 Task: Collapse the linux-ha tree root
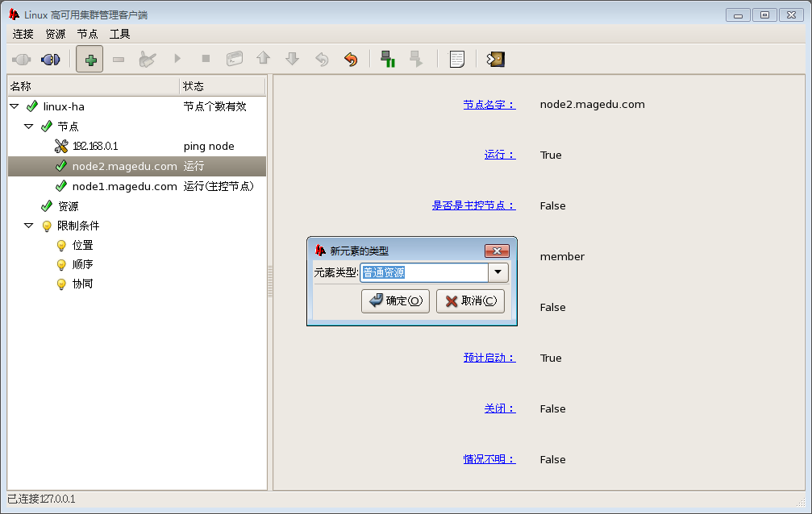click(x=14, y=106)
